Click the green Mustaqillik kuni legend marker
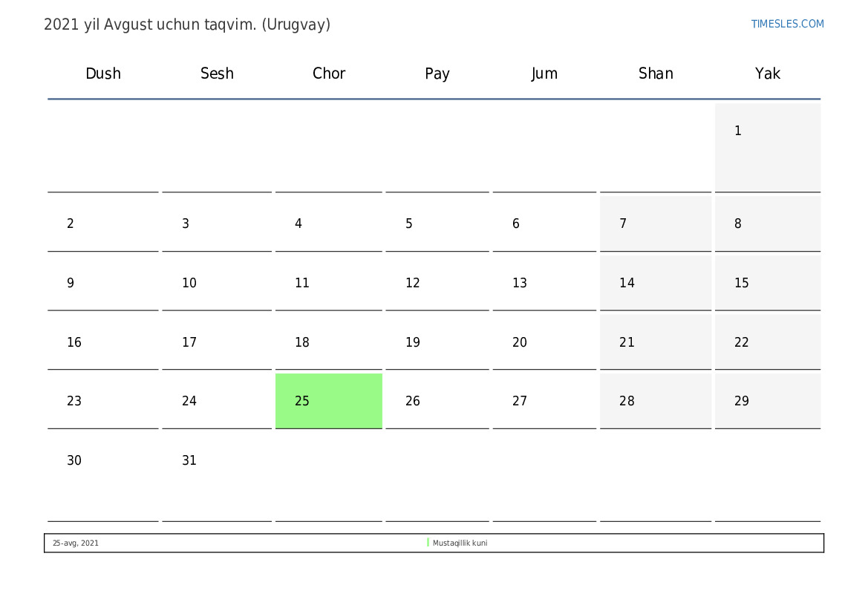This screenshot has width=868, height=614. [x=428, y=543]
